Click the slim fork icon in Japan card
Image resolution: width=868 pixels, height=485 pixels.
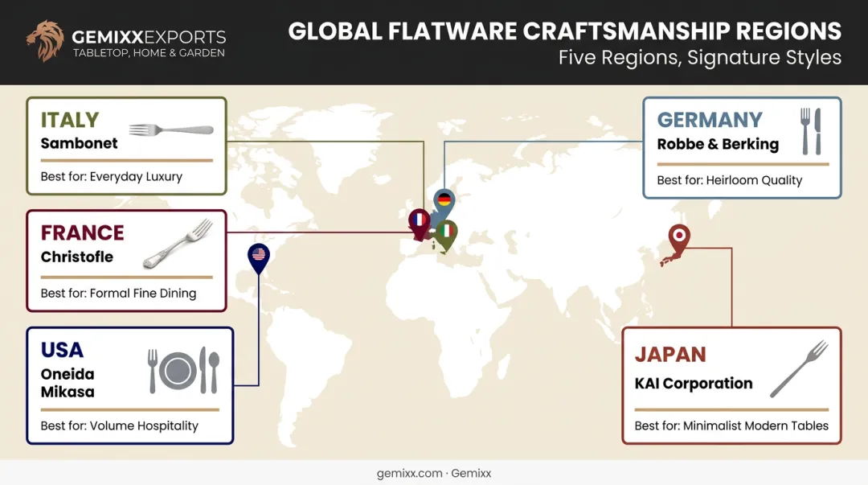[799, 368]
